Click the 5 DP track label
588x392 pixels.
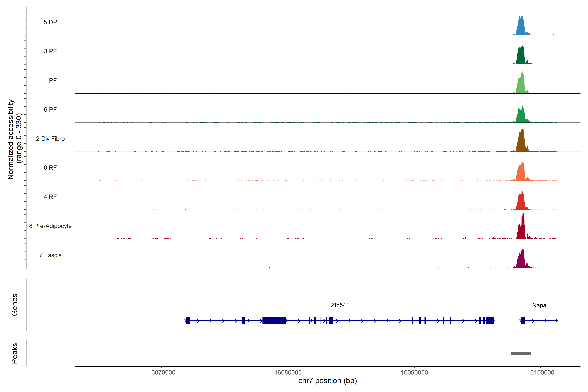click(50, 22)
